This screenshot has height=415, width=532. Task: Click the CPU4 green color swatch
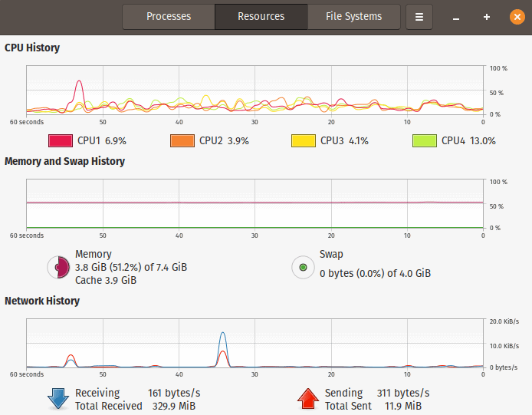[x=424, y=140]
